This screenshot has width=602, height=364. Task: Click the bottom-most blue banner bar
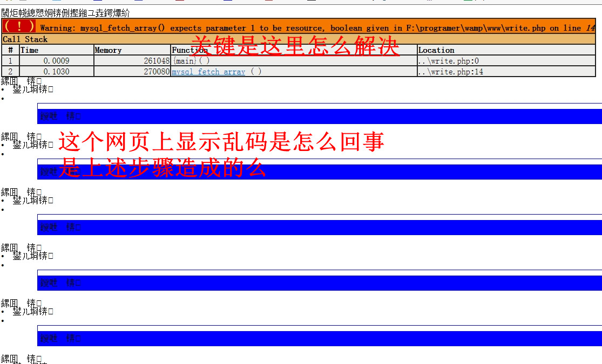tap(319, 338)
